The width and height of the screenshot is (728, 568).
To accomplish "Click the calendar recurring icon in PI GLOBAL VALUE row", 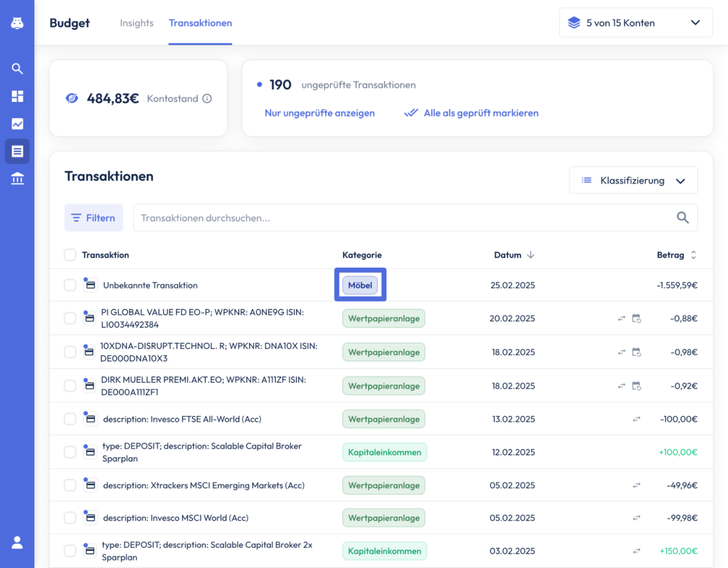I will point(636,318).
